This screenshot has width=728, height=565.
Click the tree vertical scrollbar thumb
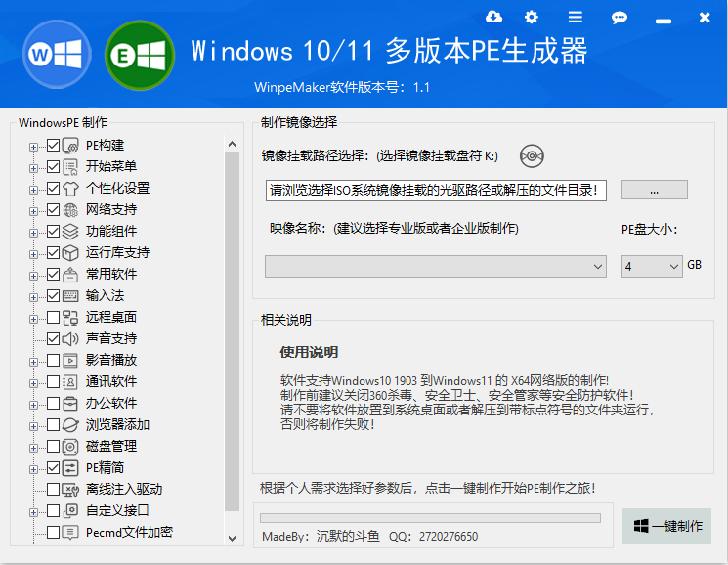(x=233, y=331)
